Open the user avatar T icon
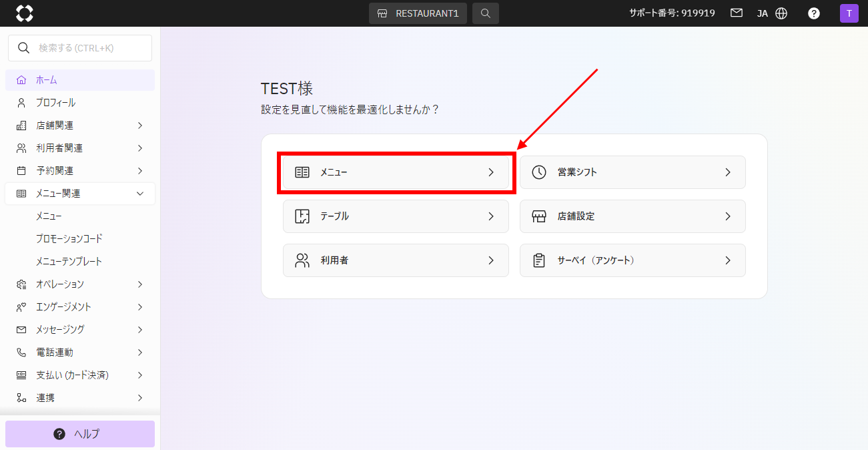Screen dimensions: 868x450 coord(849,13)
